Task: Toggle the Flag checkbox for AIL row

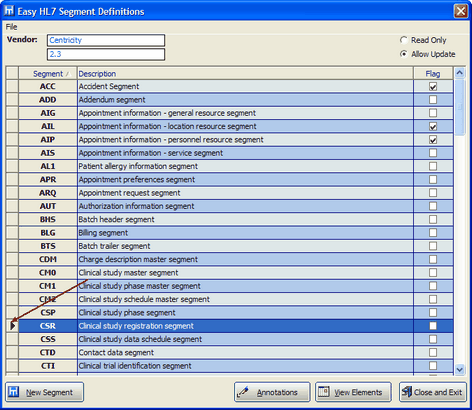Action: pyautogui.click(x=433, y=126)
